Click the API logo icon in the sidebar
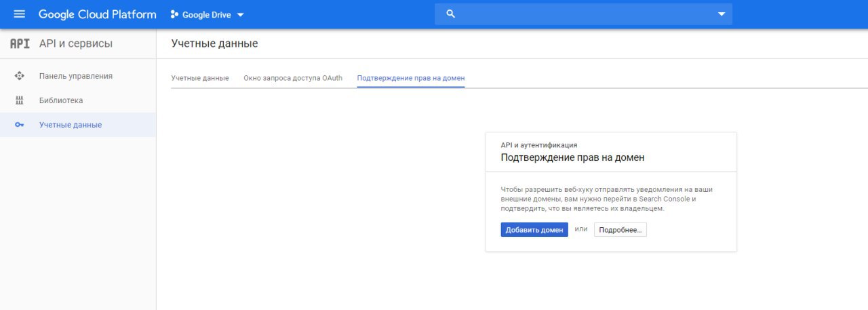The width and height of the screenshot is (868, 310). pyautogui.click(x=20, y=43)
